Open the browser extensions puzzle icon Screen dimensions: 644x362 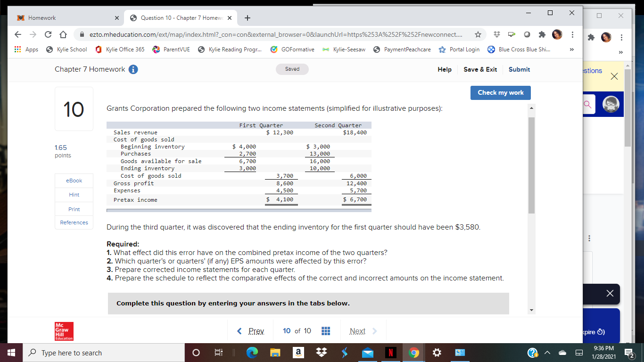(x=543, y=35)
